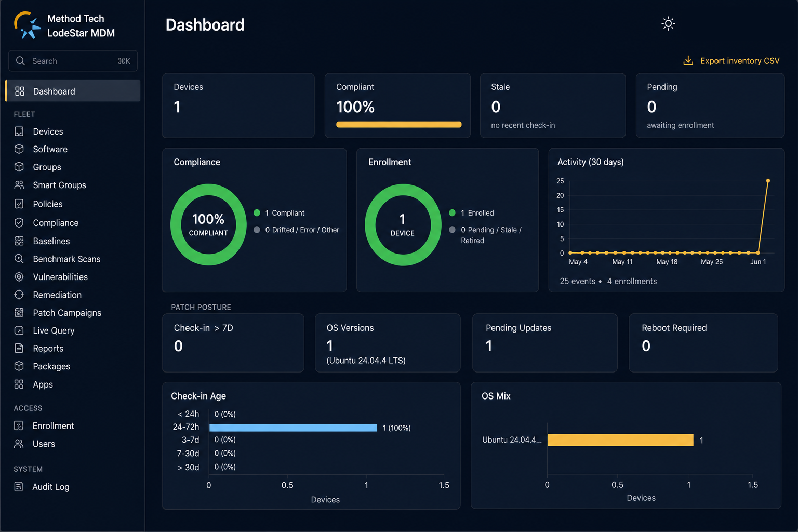Click the Compliance donut chart
This screenshot has width=798, height=532.
coord(208,224)
